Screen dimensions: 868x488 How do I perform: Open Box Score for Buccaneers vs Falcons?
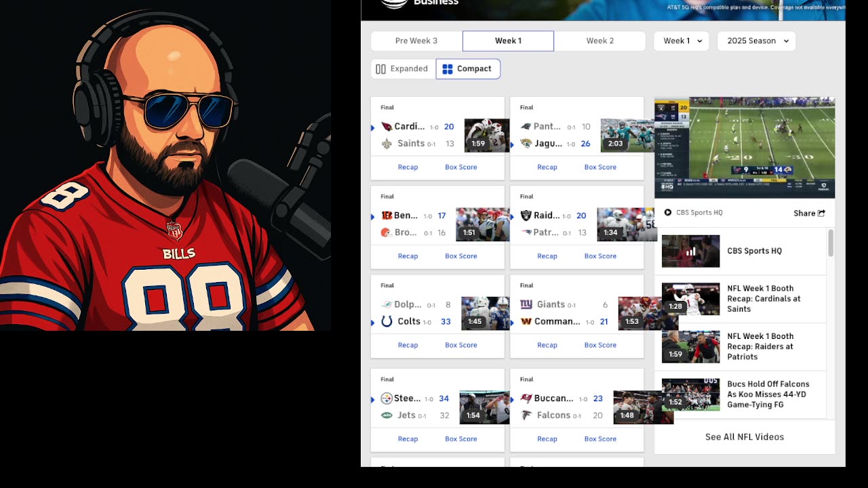point(600,439)
